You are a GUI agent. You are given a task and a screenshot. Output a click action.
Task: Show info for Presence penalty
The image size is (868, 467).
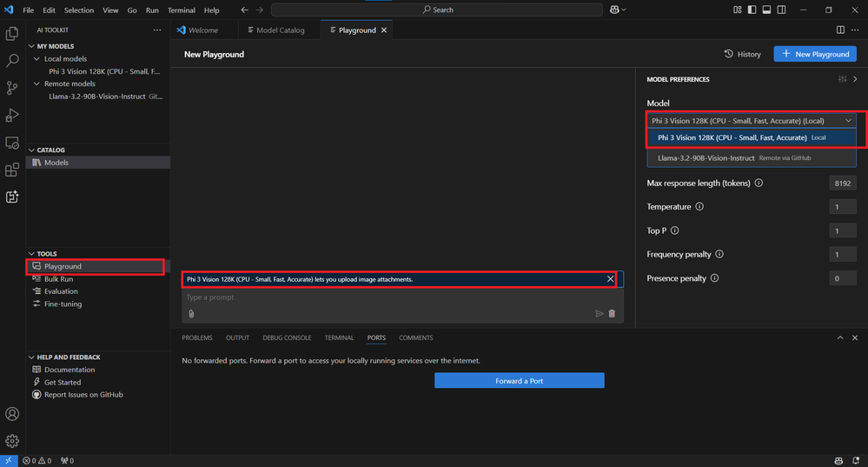pos(715,278)
